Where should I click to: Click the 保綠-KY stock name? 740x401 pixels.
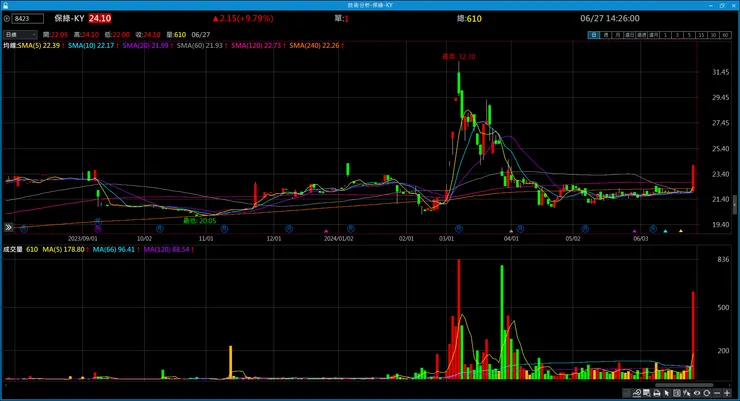(x=69, y=18)
